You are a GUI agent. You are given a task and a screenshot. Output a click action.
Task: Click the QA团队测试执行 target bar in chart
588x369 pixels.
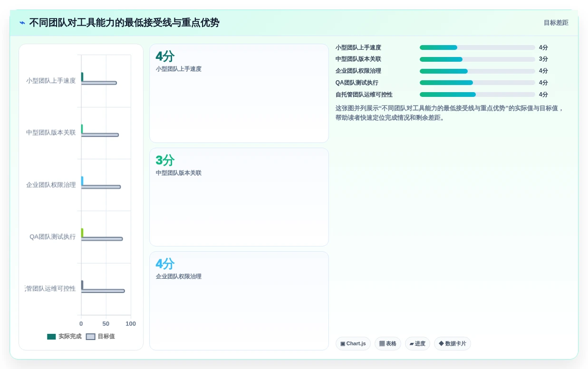pyautogui.click(x=102, y=239)
